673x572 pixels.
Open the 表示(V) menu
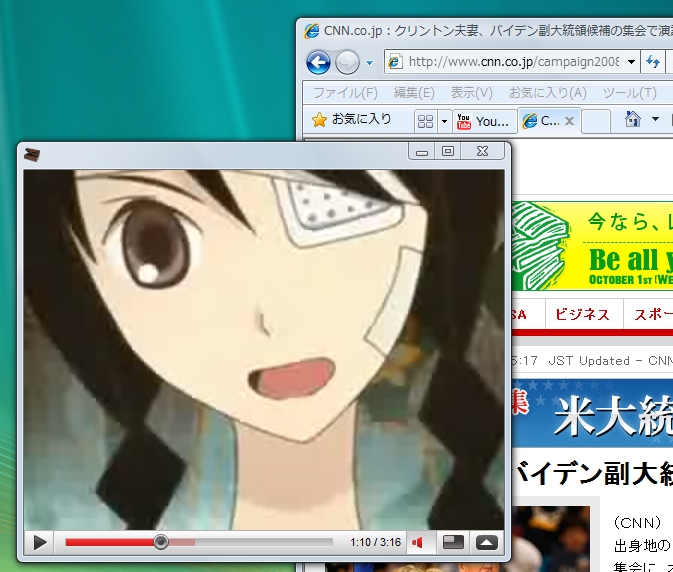(x=471, y=93)
